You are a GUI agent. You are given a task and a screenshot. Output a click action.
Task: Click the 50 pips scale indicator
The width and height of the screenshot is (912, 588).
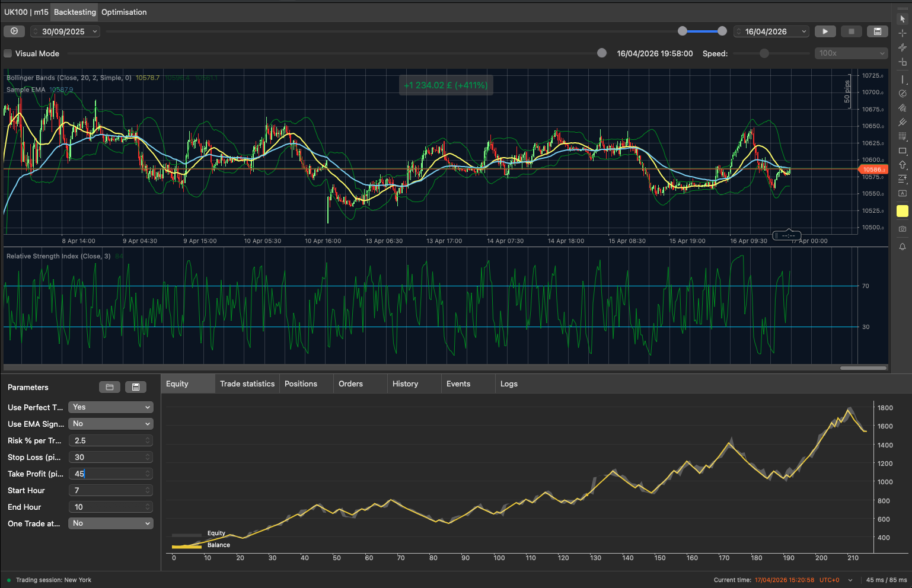(x=847, y=91)
